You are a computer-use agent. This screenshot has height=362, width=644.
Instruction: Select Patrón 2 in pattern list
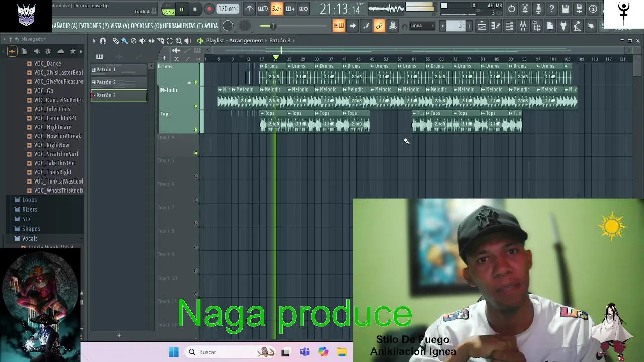point(119,82)
